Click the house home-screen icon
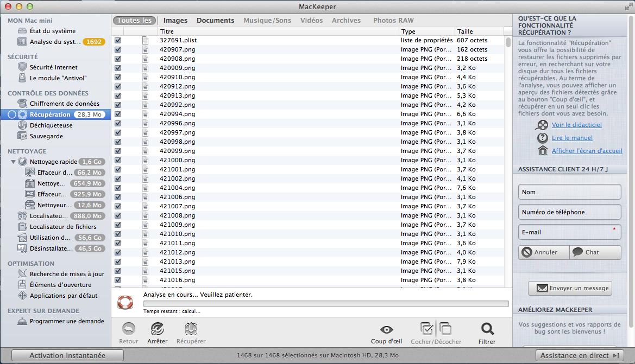Viewport: 635px width, 364px height. coord(543,150)
